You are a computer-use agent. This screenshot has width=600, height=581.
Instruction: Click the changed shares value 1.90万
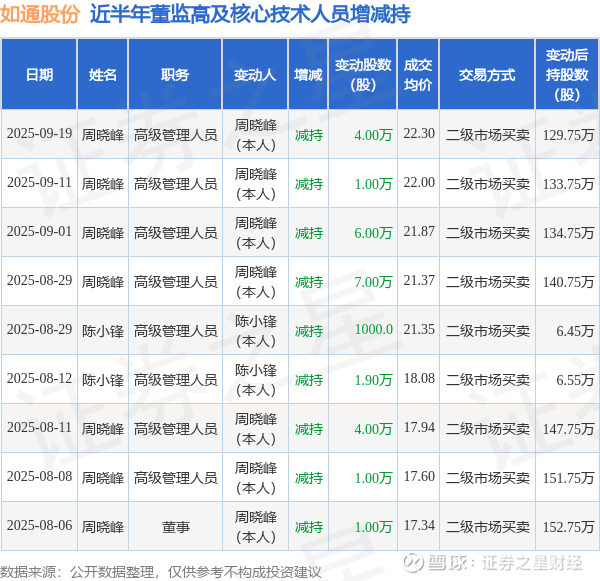point(373,380)
